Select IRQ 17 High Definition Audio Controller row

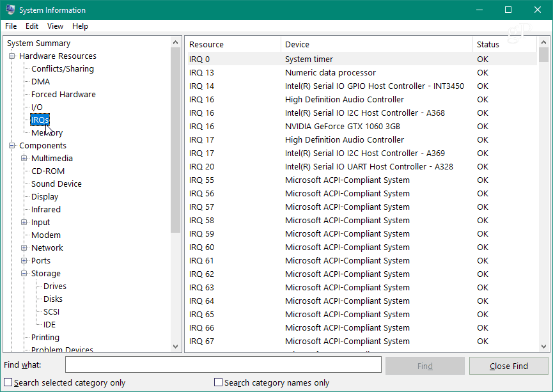pos(362,139)
